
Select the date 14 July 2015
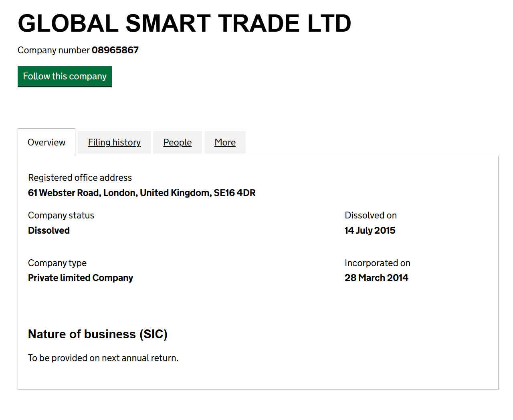(x=370, y=230)
